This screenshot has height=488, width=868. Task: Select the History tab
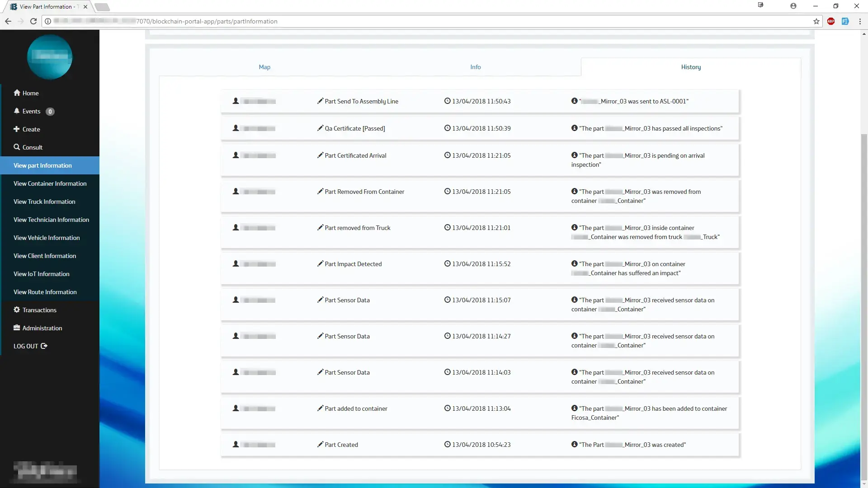(x=691, y=67)
